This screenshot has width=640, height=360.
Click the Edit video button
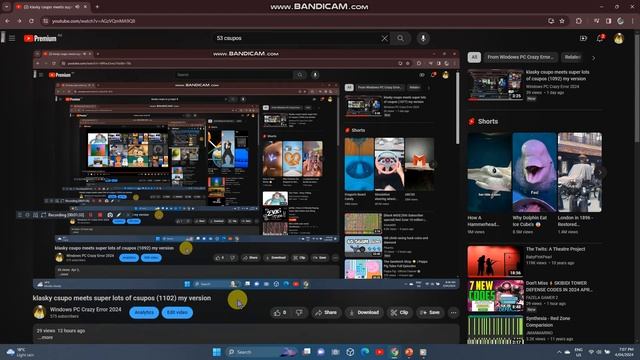click(x=177, y=313)
